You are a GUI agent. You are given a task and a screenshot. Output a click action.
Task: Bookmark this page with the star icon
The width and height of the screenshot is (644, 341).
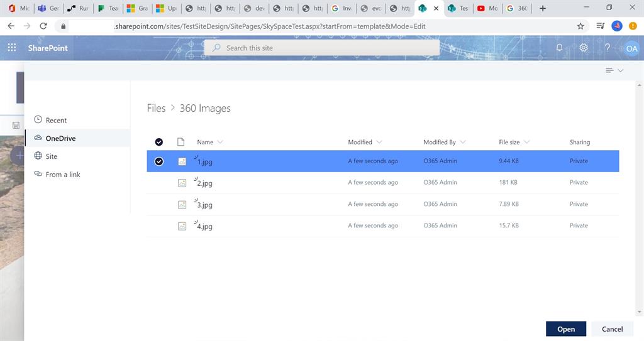[580, 26]
